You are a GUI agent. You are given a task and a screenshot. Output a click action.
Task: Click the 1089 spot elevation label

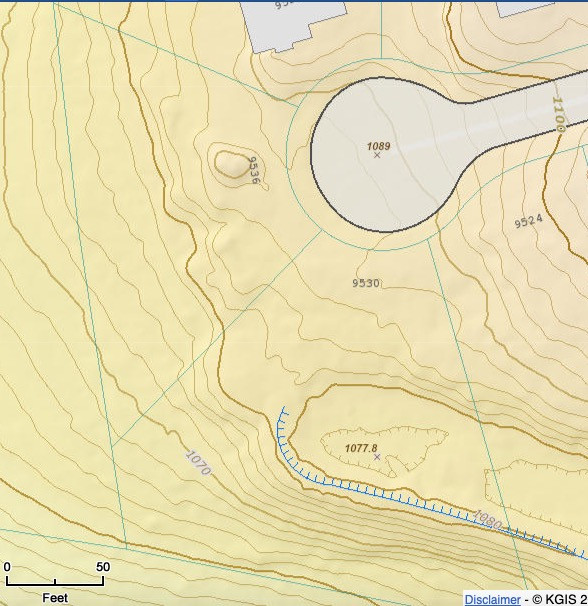[378, 146]
